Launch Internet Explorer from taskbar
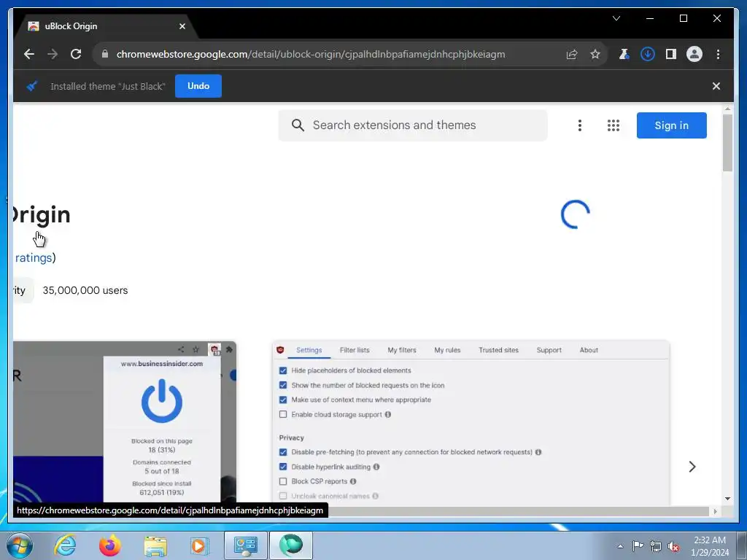747x560 pixels. tap(65, 545)
